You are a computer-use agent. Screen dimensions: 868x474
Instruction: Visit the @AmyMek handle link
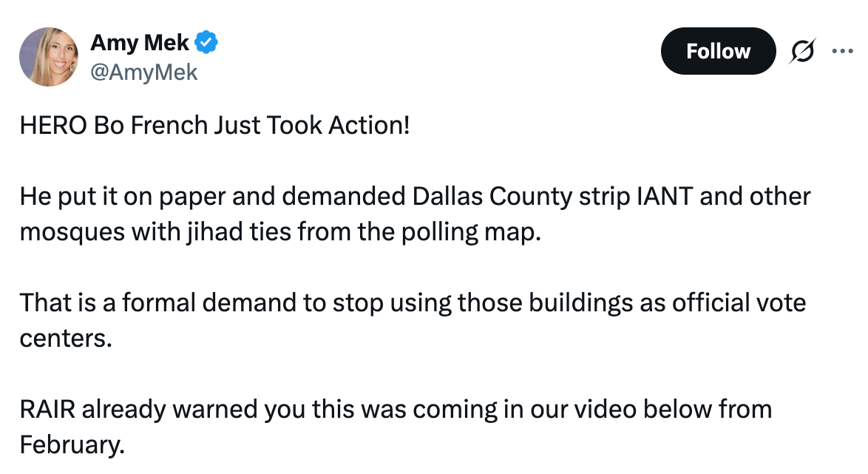[143, 72]
